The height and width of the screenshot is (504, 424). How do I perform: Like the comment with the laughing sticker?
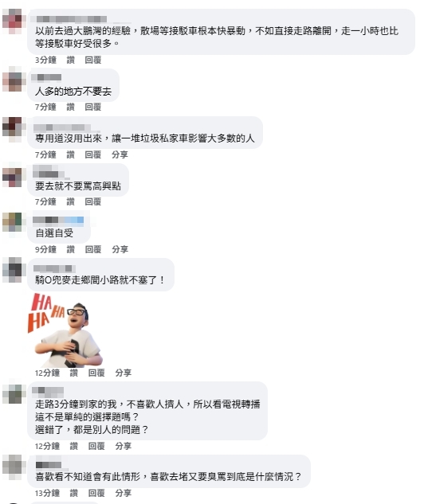pyautogui.click(x=73, y=373)
